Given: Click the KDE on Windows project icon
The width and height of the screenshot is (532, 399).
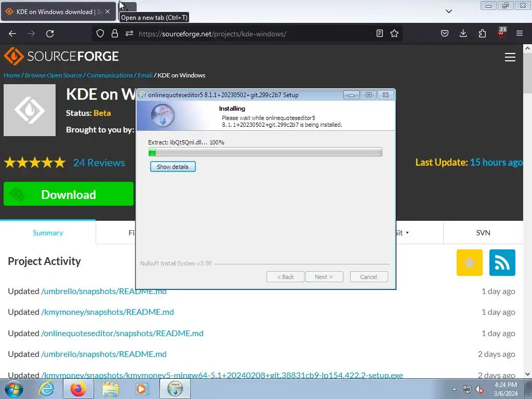Looking at the screenshot, I should click(x=30, y=110).
